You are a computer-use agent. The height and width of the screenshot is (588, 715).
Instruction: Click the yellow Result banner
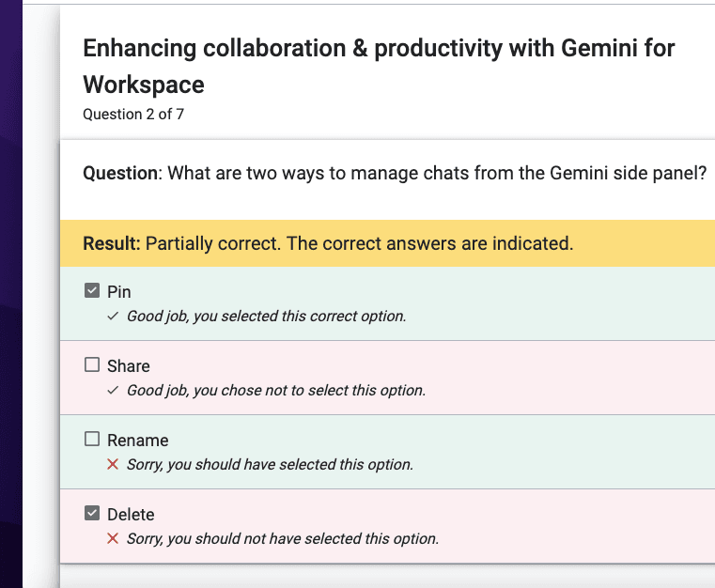[x=388, y=243]
